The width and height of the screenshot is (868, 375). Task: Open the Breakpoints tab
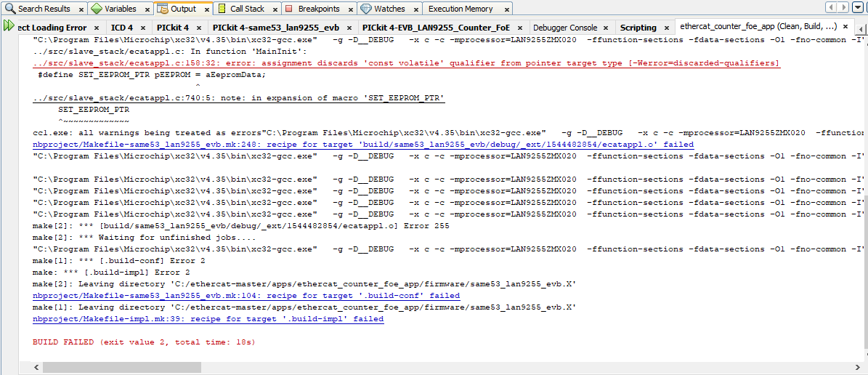click(x=318, y=9)
